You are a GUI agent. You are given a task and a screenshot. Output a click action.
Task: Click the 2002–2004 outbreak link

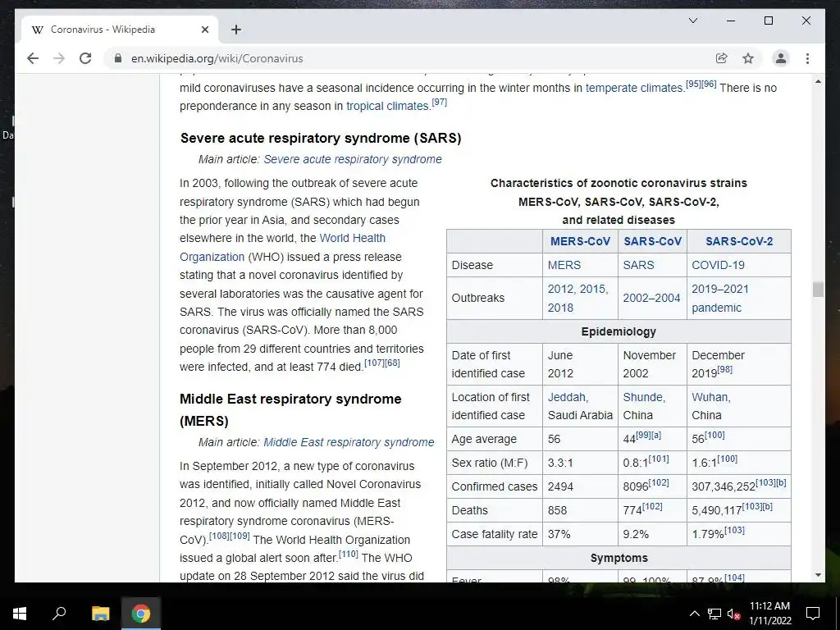pos(651,298)
